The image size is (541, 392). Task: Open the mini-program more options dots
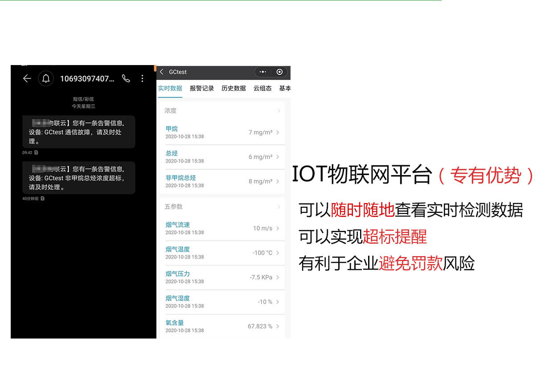[263, 72]
